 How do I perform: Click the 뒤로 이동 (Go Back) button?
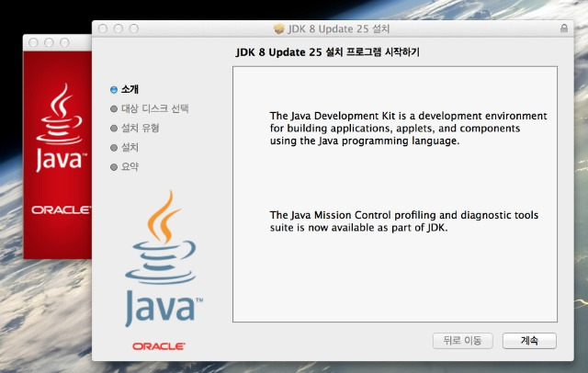coord(462,341)
